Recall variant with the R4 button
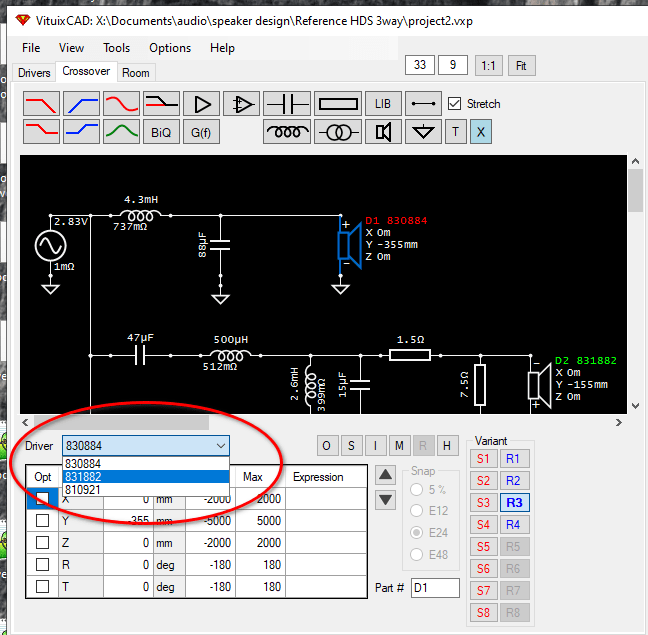This screenshot has width=648, height=635. click(x=513, y=525)
